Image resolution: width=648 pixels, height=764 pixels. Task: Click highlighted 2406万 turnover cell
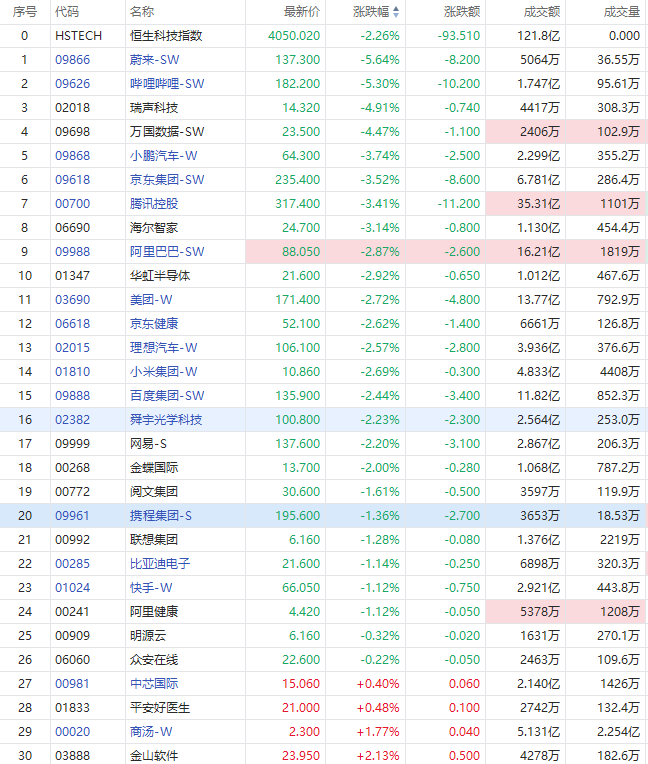(x=526, y=132)
